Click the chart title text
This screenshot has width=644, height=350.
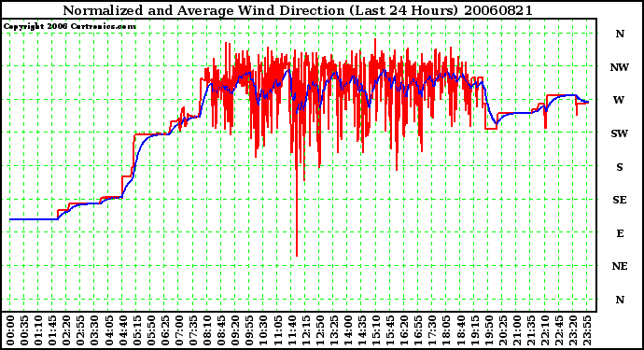pos(298,10)
